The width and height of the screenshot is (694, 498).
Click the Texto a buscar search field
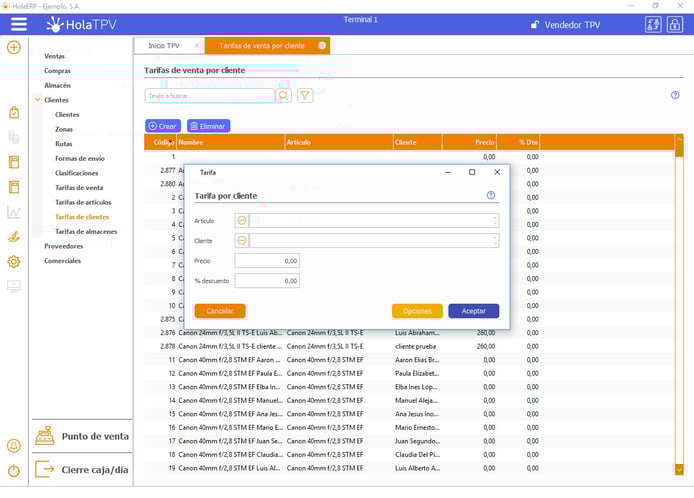209,96
